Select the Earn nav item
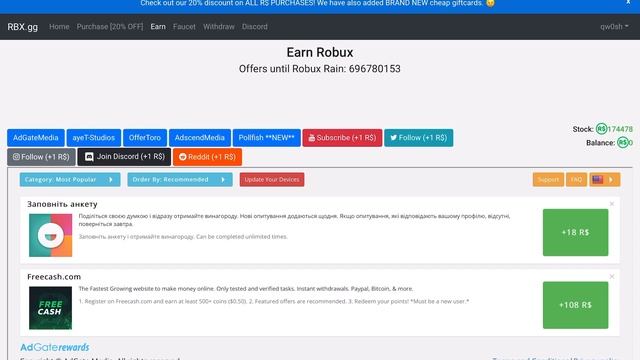Screen dimensions: 640x360 [x=158, y=27]
